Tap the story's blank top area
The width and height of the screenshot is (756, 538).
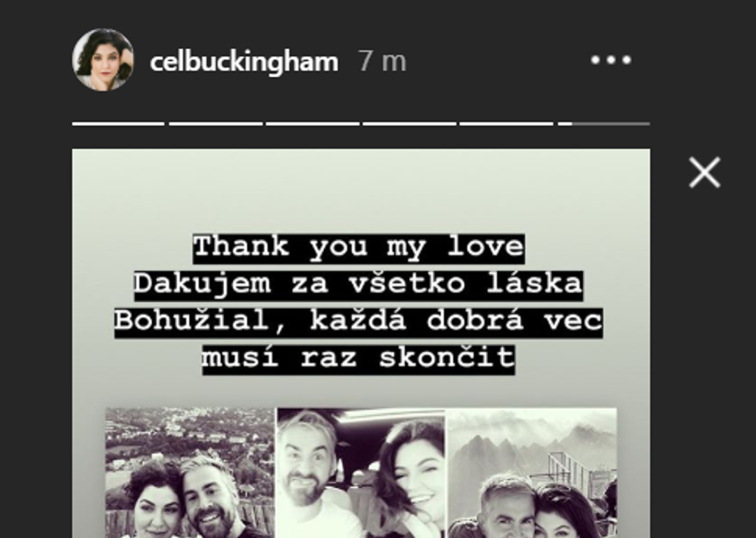point(360,191)
